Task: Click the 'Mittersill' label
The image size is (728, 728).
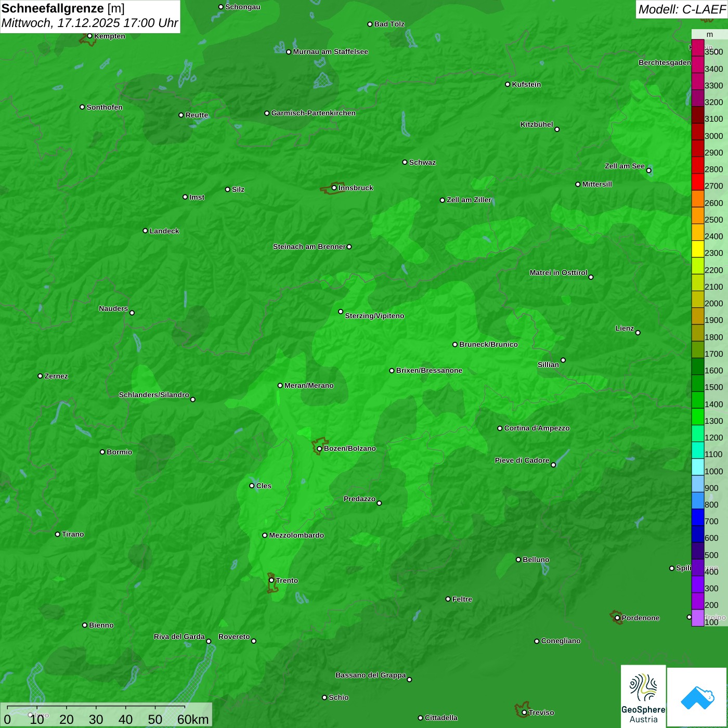Action: [x=597, y=184]
